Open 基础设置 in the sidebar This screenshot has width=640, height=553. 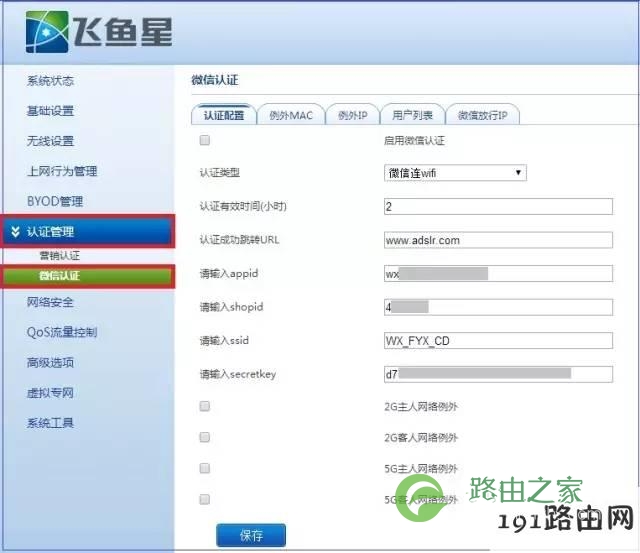tap(50, 111)
